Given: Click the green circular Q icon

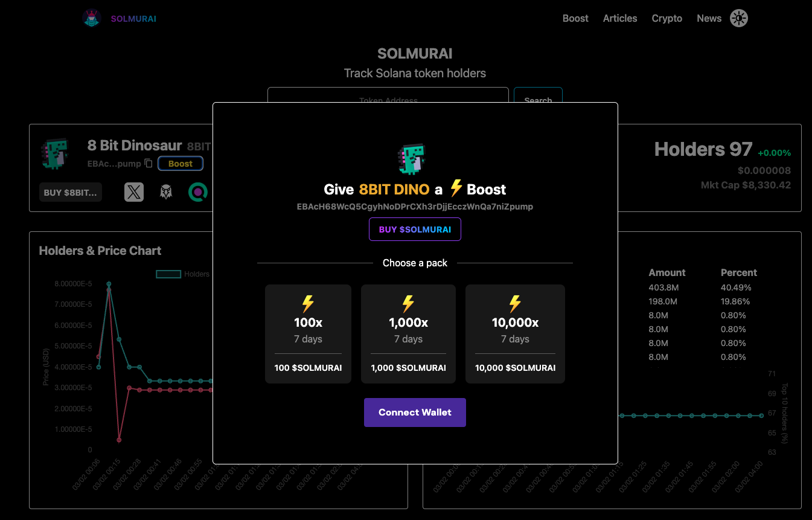Looking at the screenshot, I should (x=198, y=192).
